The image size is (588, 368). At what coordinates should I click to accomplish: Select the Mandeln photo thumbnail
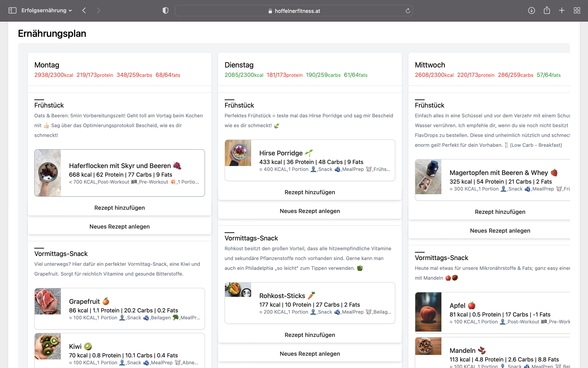pos(428,346)
